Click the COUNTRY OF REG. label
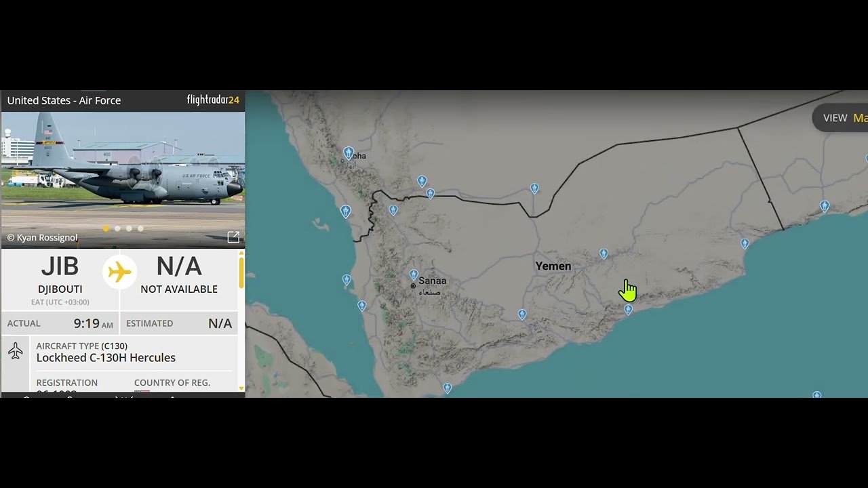Image resolution: width=868 pixels, height=488 pixels. point(172,383)
